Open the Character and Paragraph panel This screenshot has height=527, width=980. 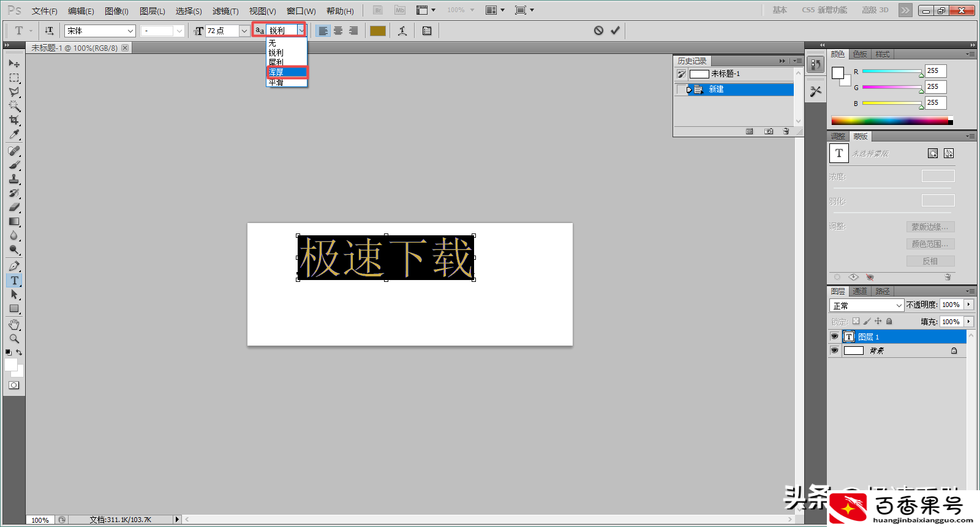click(427, 31)
